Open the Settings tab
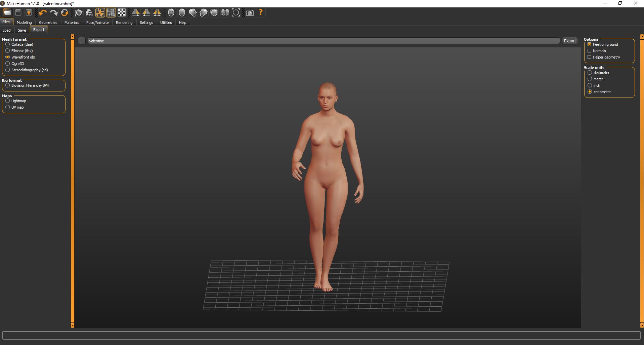 [x=146, y=23]
